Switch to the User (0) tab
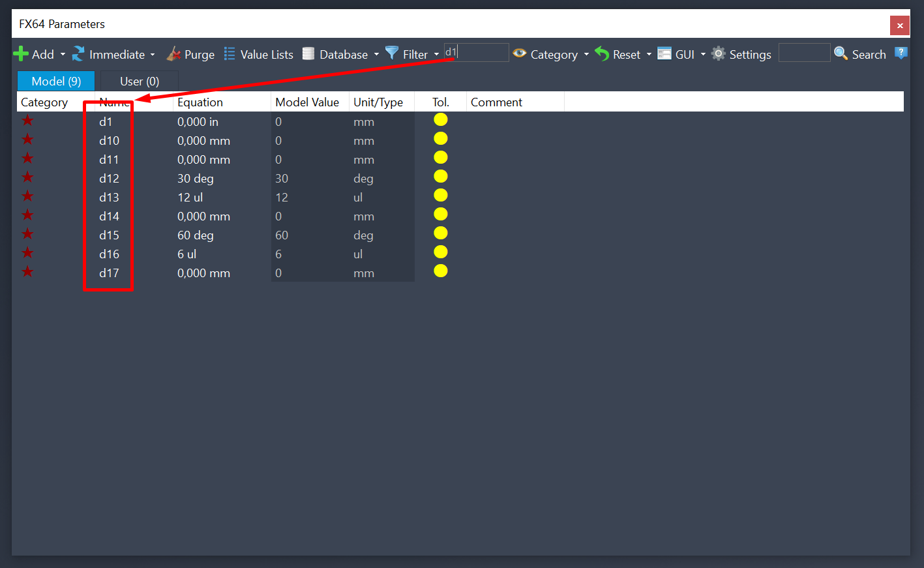The height and width of the screenshot is (568, 924). pyautogui.click(x=140, y=82)
